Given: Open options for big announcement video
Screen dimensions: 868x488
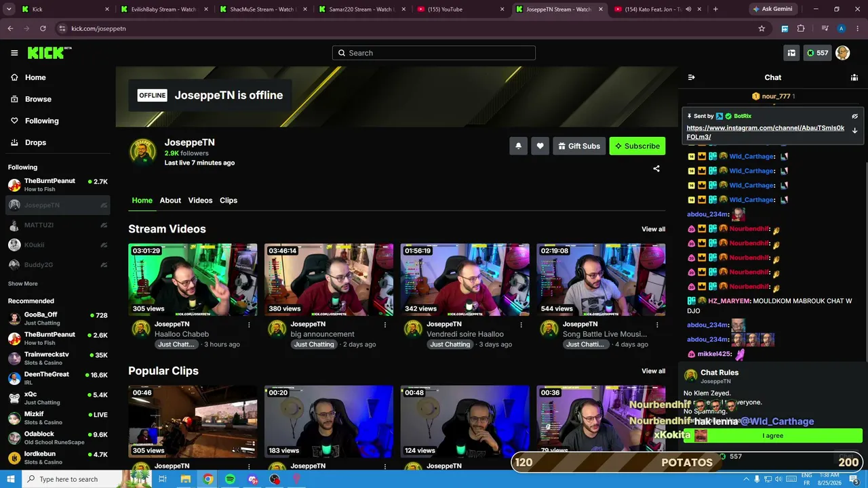Looking at the screenshot, I should click(385, 325).
